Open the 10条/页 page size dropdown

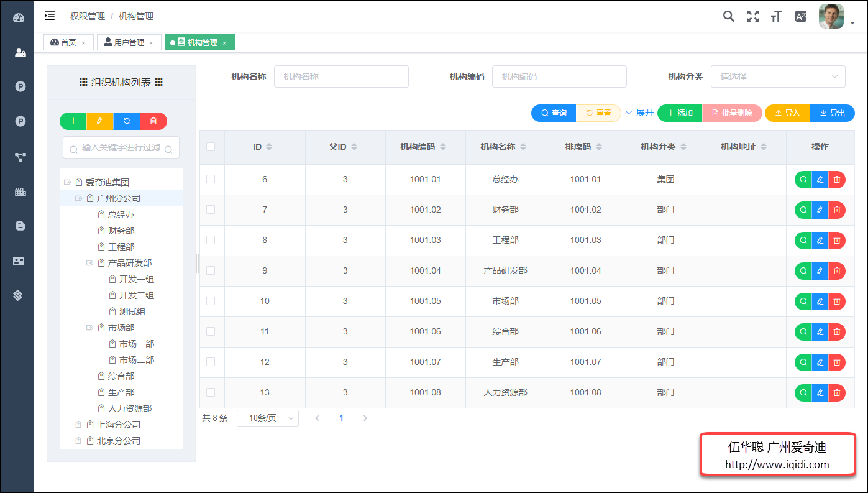(268, 418)
